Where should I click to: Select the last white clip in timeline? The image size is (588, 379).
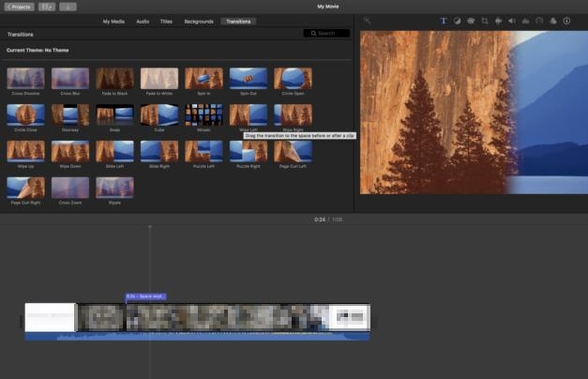[350, 317]
